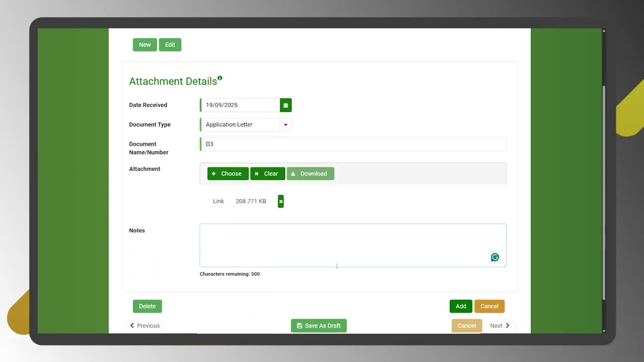This screenshot has width=644, height=362.
Task: Click inside the Notes text area
Action: [353, 245]
